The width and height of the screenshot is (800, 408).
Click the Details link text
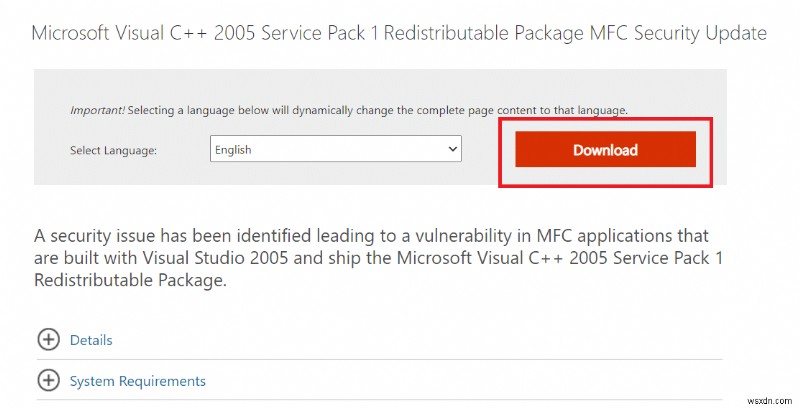tap(91, 340)
